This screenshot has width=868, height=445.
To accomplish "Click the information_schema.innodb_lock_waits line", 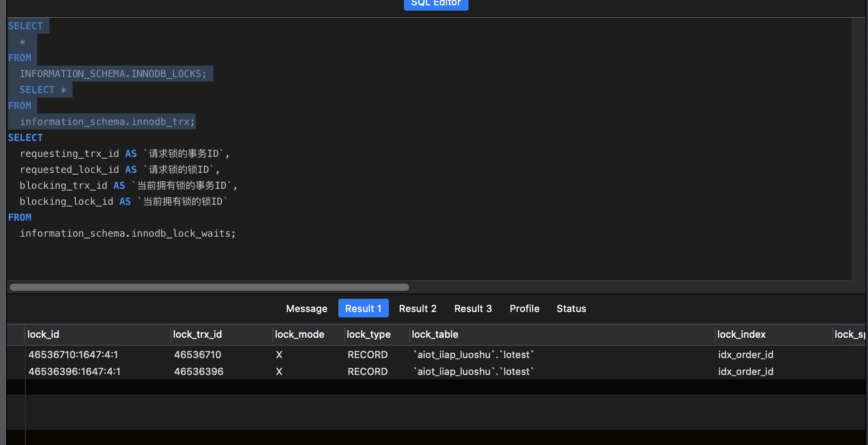I will click(x=128, y=233).
